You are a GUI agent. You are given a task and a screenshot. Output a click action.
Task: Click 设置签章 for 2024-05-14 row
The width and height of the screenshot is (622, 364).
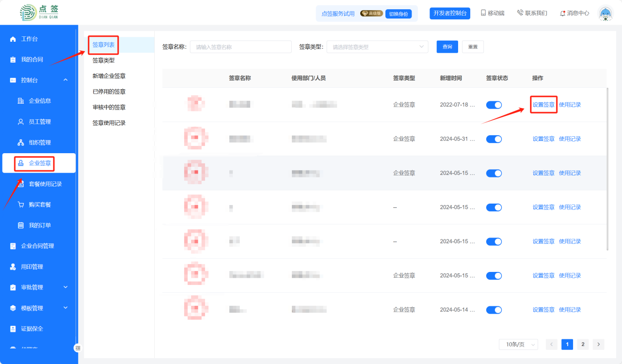pyautogui.click(x=543, y=310)
